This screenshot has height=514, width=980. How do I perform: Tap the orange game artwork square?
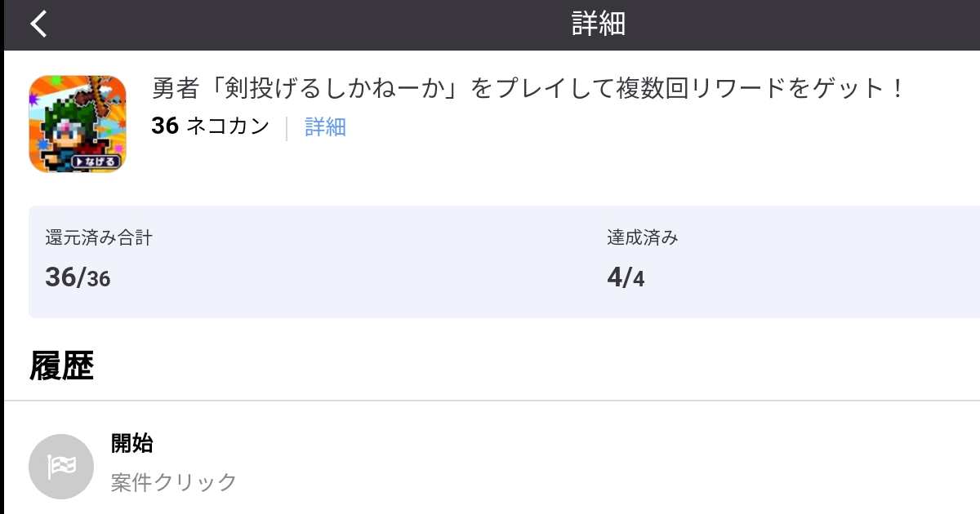[78, 123]
